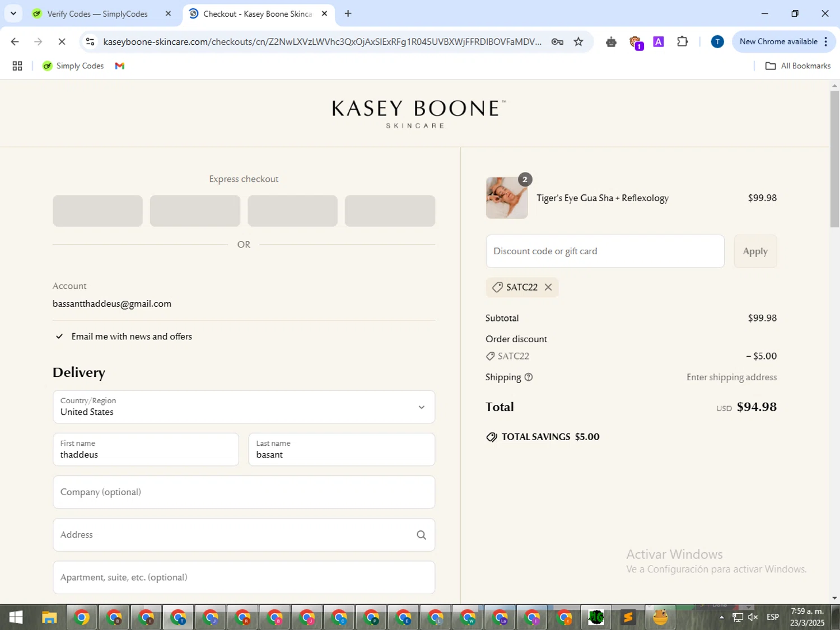Go back to the previous page
Screen dimensions: 840x630
click(15, 41)
